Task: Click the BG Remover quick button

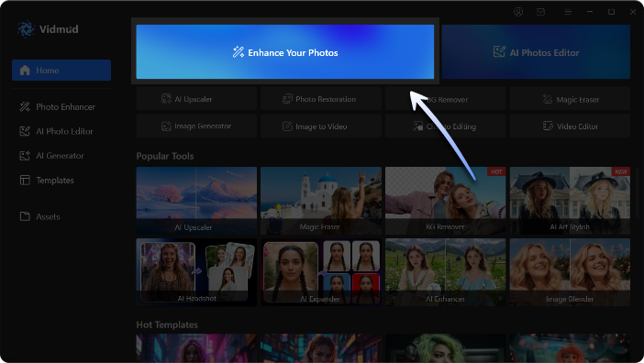Action: tap(445, 99)
